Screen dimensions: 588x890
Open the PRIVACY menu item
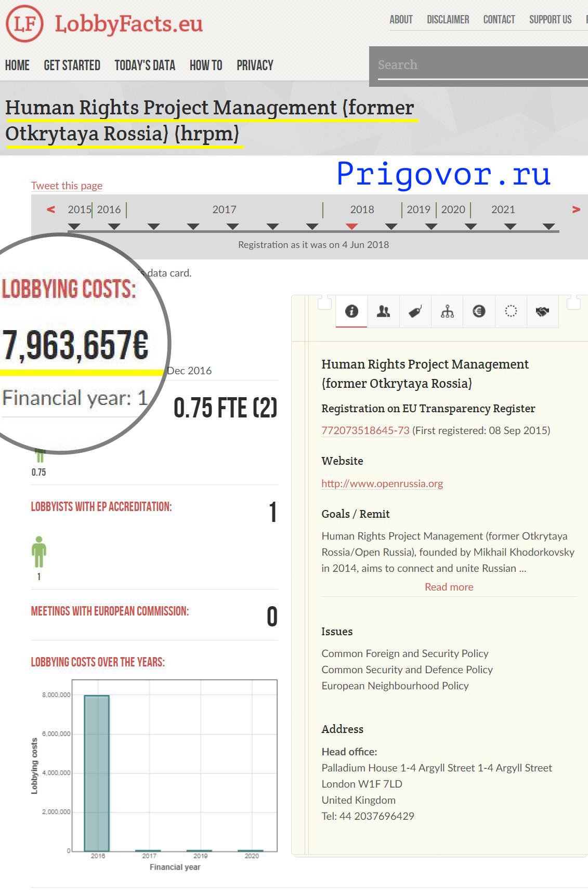(255, 65)
